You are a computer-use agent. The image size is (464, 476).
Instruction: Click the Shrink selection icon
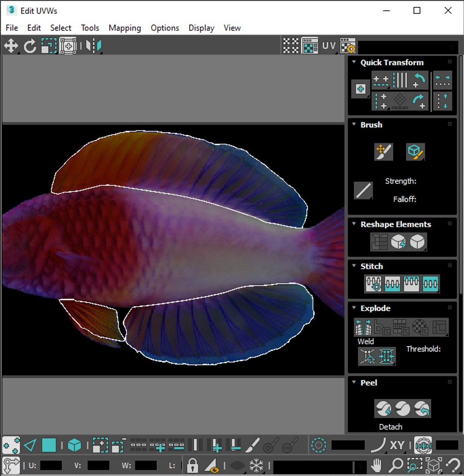(x=119, y=445)
